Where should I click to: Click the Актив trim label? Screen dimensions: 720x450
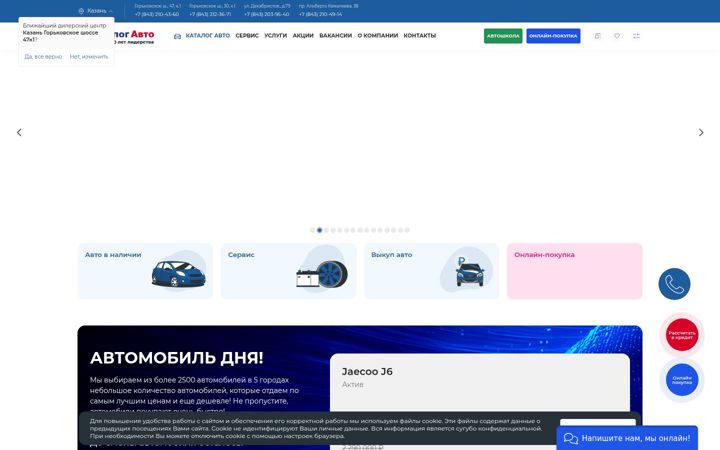pyautogui.click(x=353, y=384)
